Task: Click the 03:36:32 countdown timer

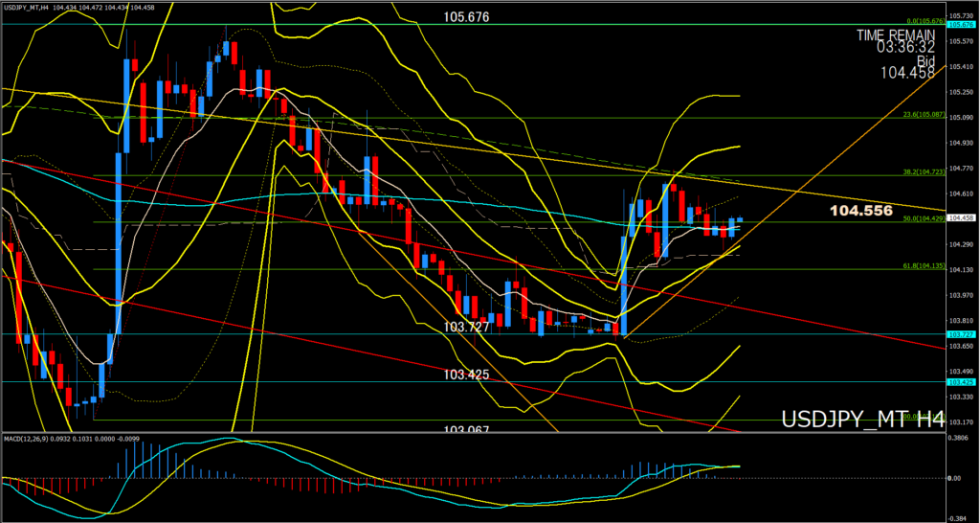Action: click(905, 48)
